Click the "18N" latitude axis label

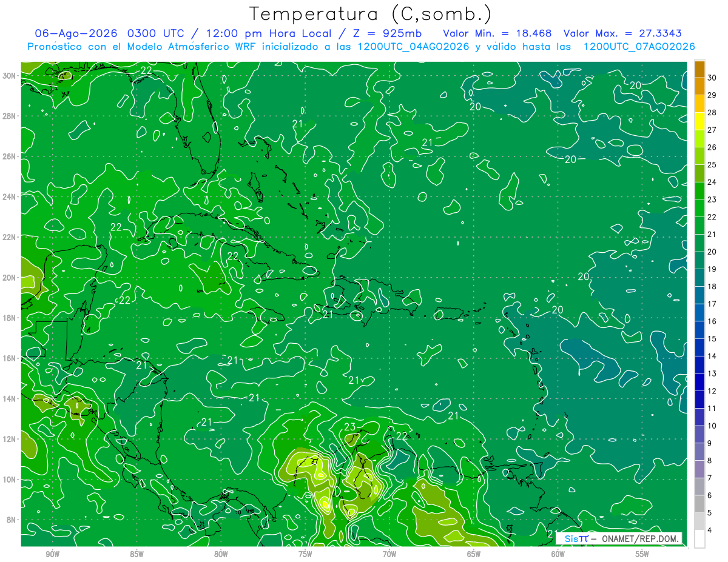(x=8, y=318)
